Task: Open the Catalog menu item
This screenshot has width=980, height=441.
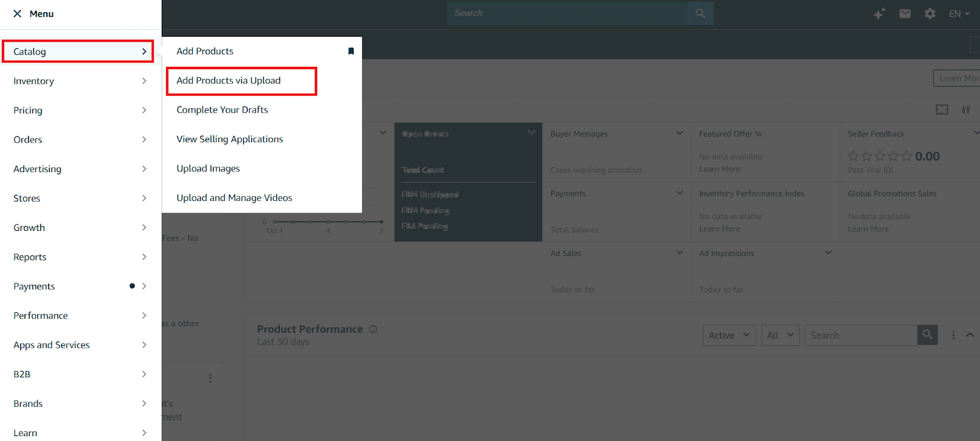Action: click(78, 51)
